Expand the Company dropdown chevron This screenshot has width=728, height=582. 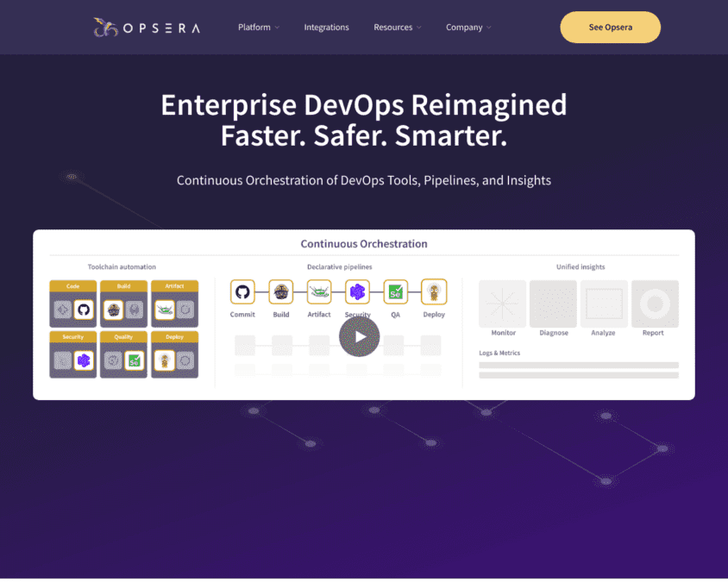[489, 28]
